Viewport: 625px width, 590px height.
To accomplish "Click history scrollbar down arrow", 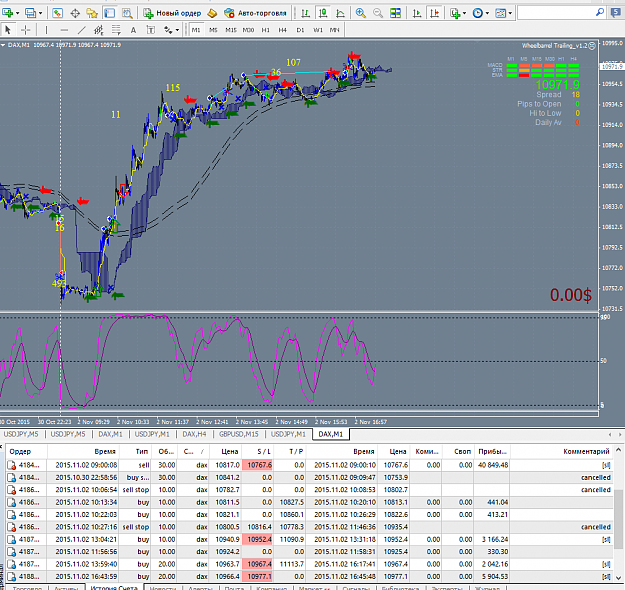I will [x=618, y=578].
